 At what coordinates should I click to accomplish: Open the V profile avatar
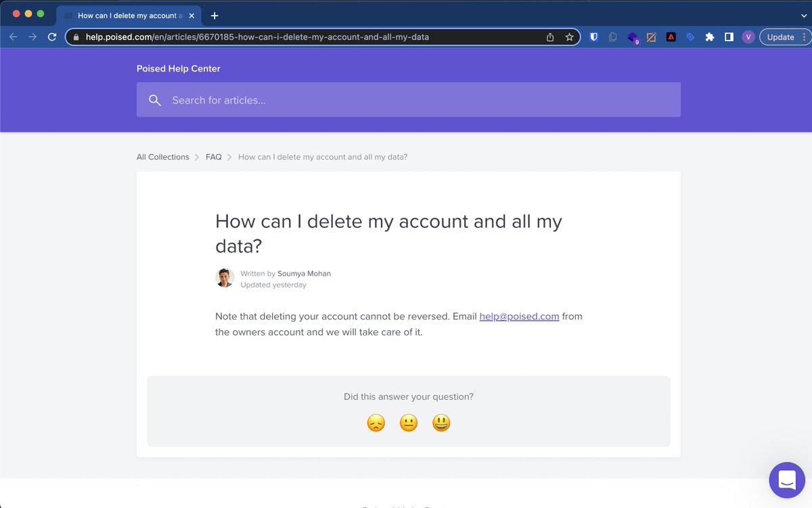coord(748,37)
